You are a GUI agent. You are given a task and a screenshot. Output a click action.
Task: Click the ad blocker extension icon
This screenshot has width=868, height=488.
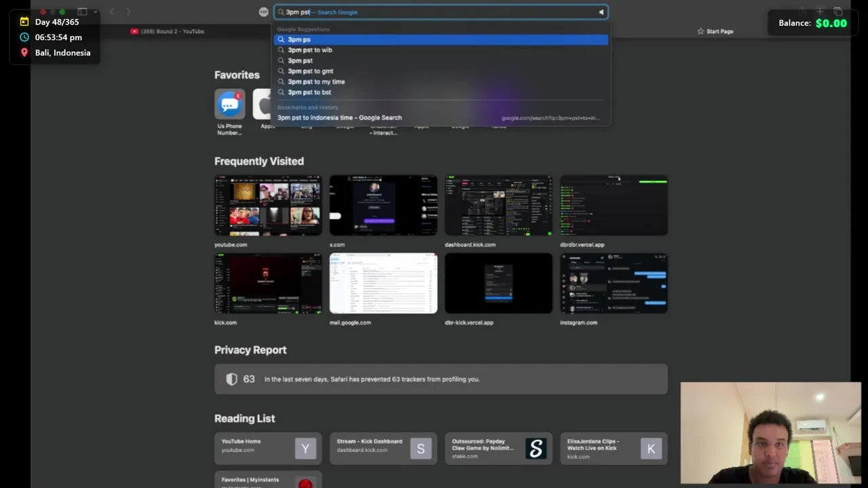[x=264, y=12]
